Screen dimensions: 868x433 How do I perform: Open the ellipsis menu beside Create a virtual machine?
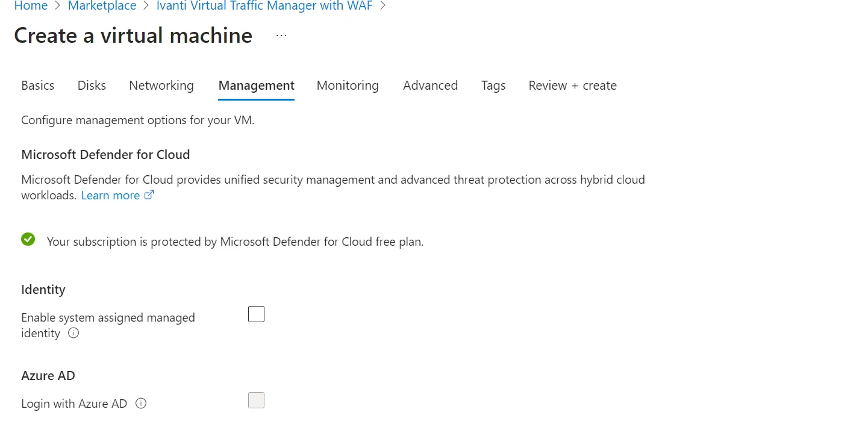281,36
